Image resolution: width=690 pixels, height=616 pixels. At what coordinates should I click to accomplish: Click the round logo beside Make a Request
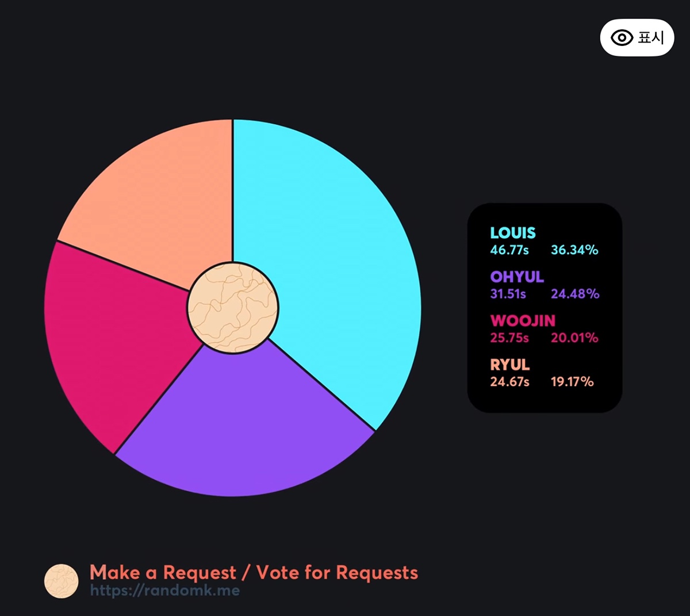(62, 581)
